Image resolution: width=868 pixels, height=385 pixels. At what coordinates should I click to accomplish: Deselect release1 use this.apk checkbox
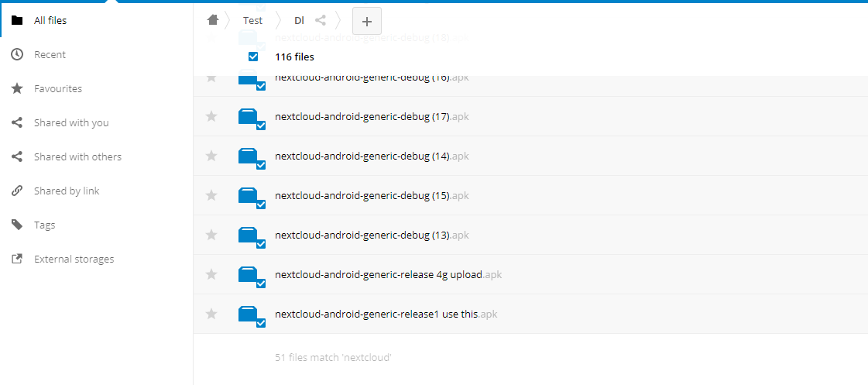pos(261,323)
